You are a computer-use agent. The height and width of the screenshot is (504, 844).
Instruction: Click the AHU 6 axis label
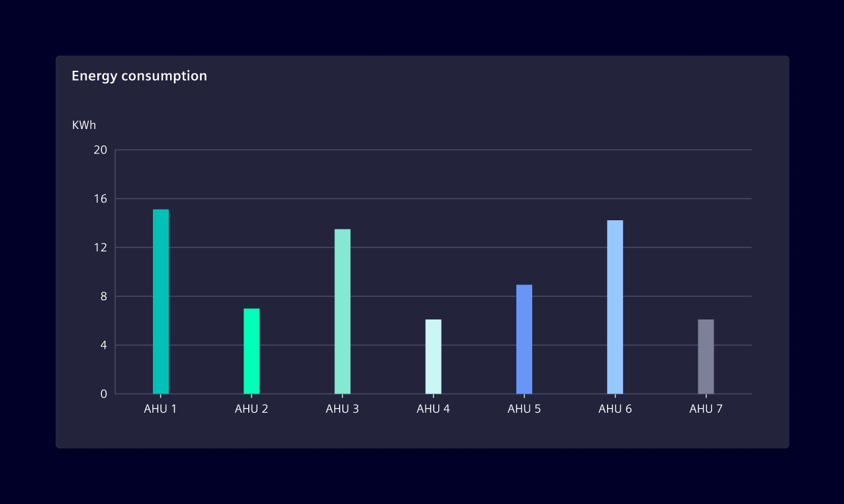point(614,409)
